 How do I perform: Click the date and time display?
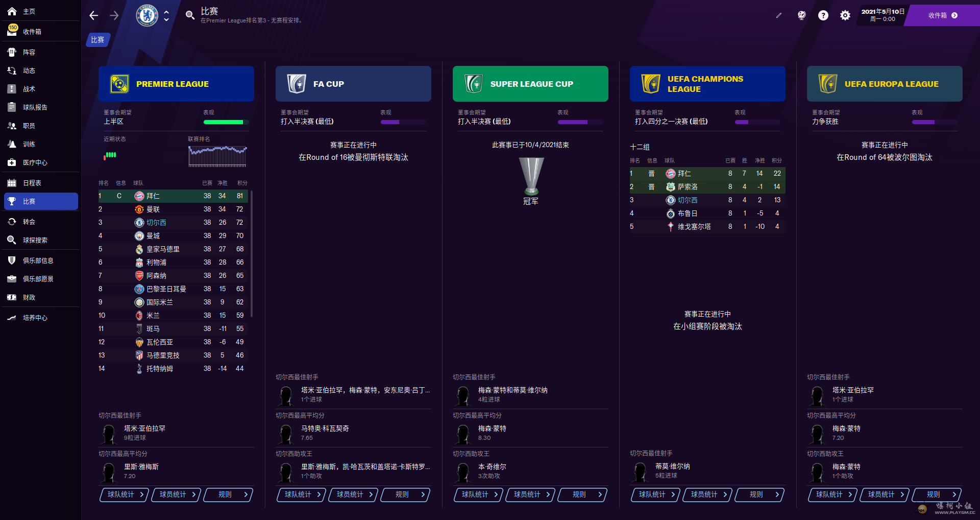coord(883,15)
